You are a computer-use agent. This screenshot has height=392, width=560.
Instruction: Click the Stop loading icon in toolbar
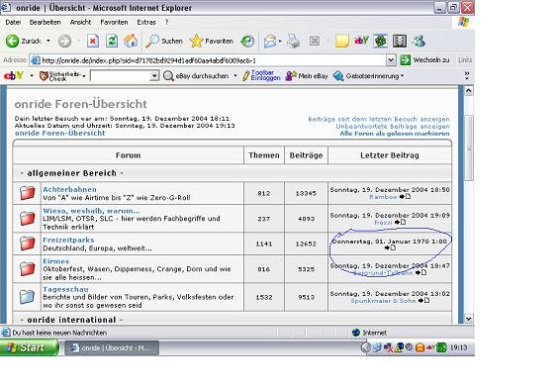93,42
